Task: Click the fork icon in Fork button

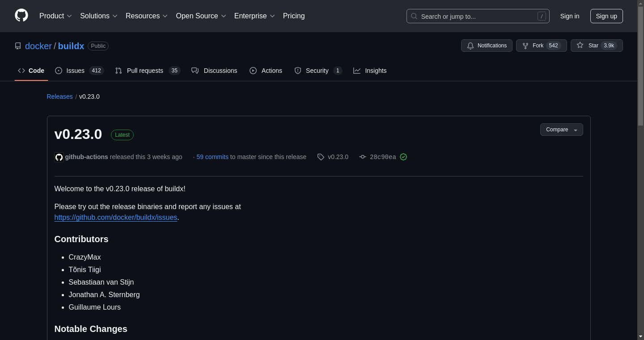Action: (x=525, y=46)
